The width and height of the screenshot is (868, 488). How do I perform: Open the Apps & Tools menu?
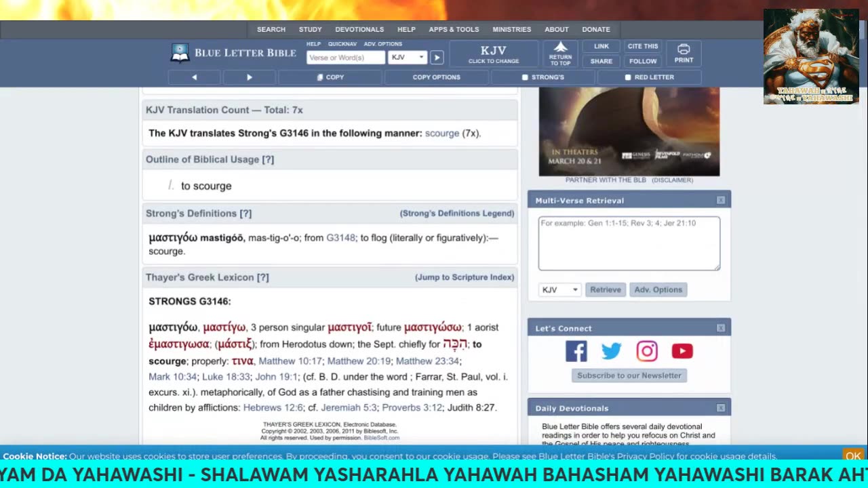click(454, 29)
